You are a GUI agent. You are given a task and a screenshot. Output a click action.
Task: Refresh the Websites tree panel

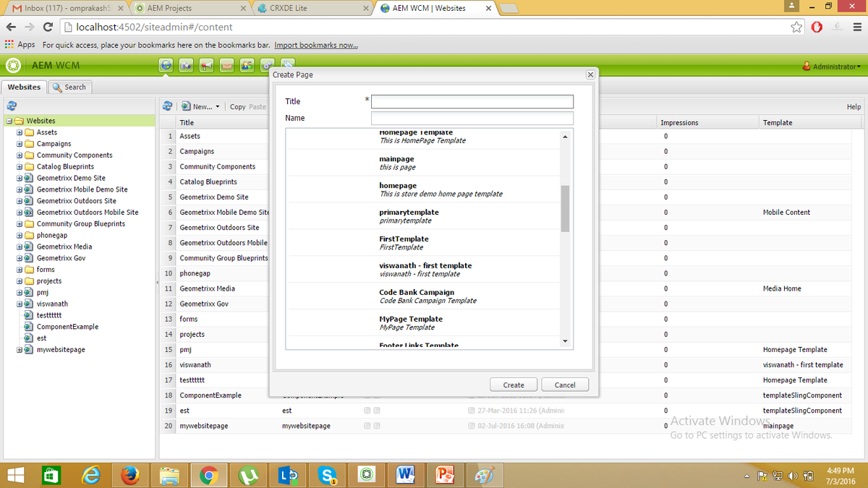[12, 106]
